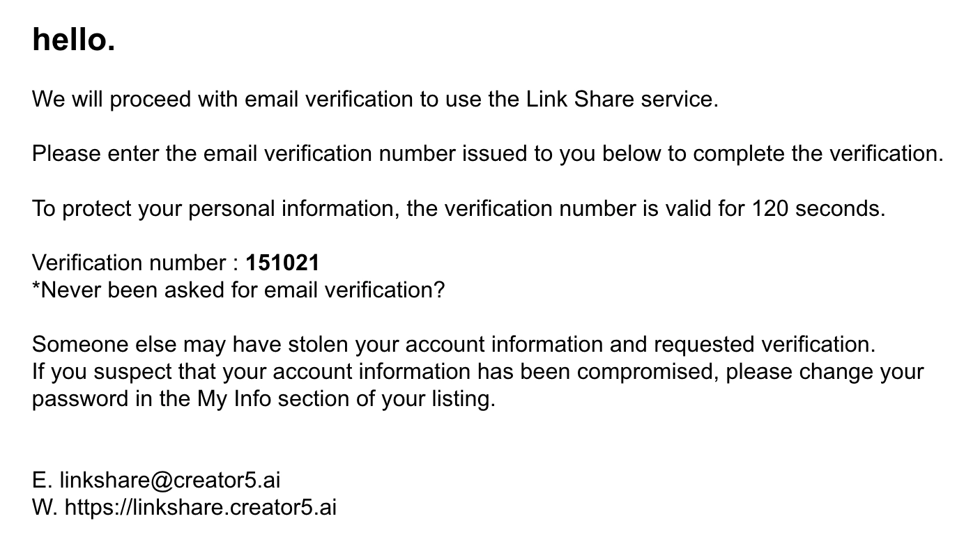Click the asterisk before "Never been asked"

tap(36, 286)
